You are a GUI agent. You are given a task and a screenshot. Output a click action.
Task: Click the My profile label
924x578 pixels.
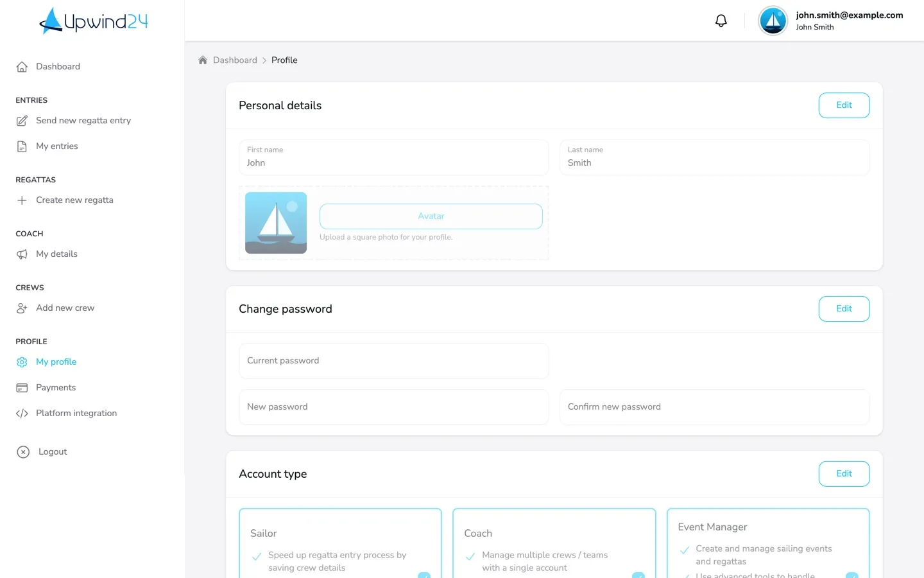tap(56, 362)
